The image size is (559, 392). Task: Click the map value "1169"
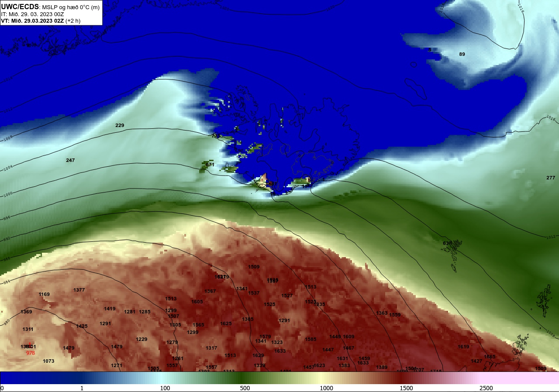pos(44,294)
